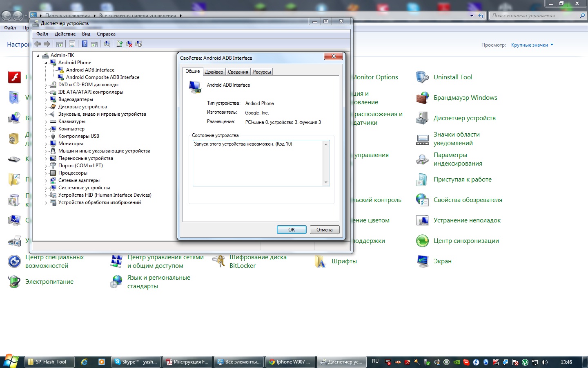Click the Show/Hide console tree icon
This screenshot has height=368, width=588.
(x=60, y=44)
